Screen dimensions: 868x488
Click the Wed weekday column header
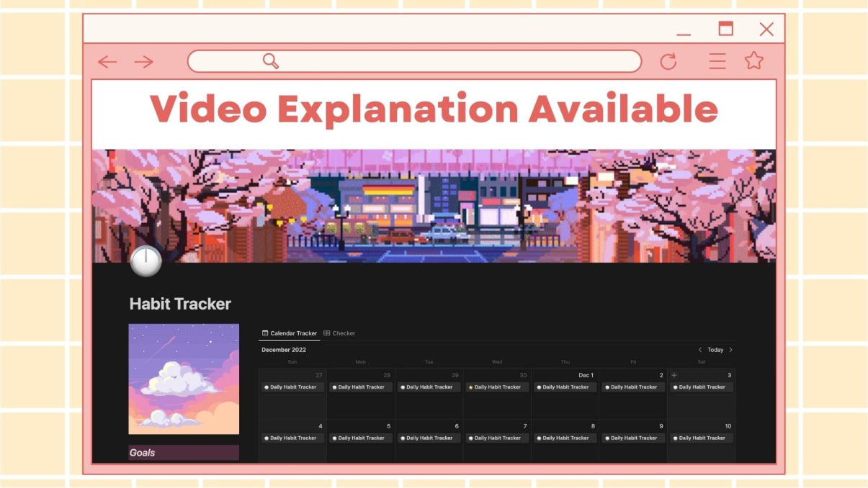coord(497,362)
